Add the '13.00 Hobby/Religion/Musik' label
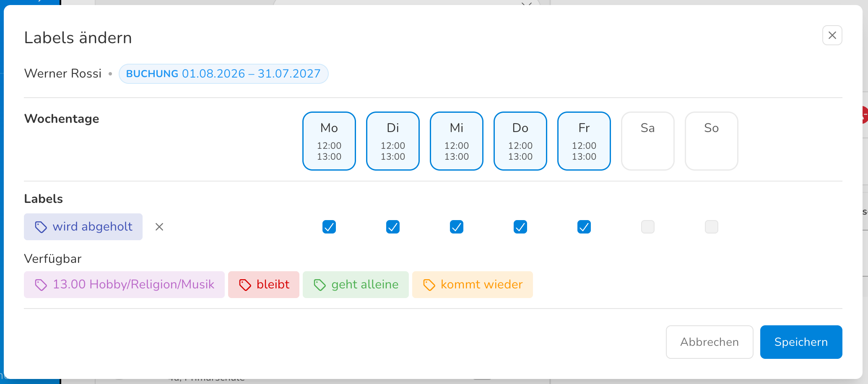 (124, 285)
